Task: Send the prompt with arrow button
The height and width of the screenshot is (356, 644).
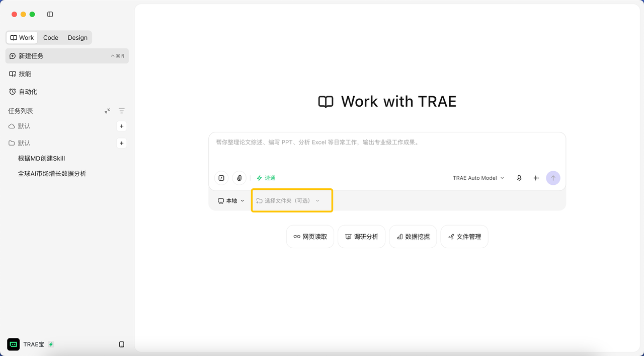Action: [x=553, y=178]
